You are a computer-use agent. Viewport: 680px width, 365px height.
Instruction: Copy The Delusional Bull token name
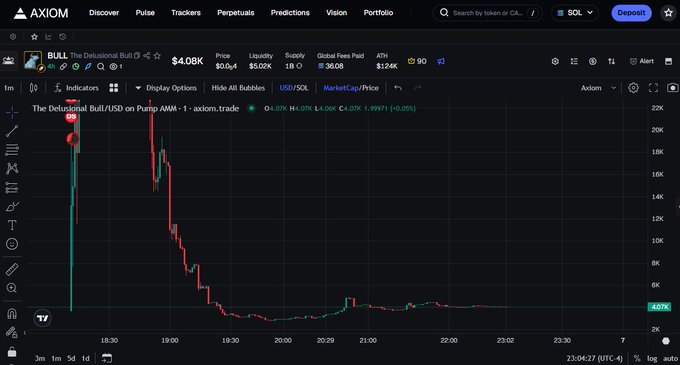click(137, 55)
